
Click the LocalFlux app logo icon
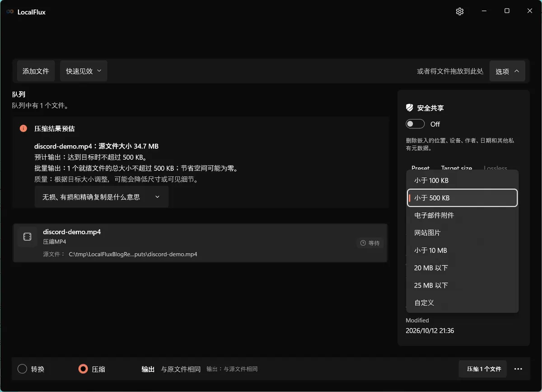click(x=10, y=12)
